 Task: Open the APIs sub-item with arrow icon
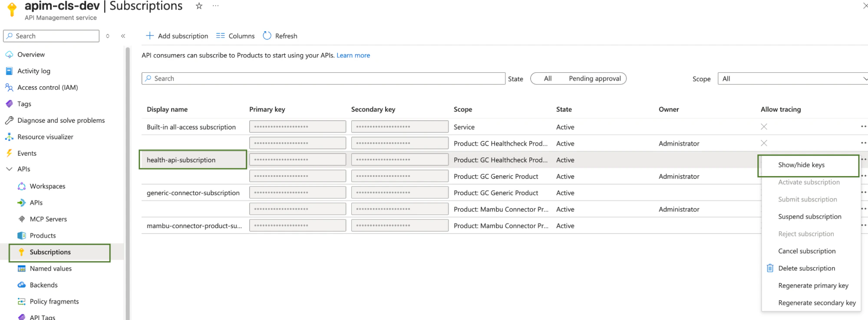click(36, 203)
